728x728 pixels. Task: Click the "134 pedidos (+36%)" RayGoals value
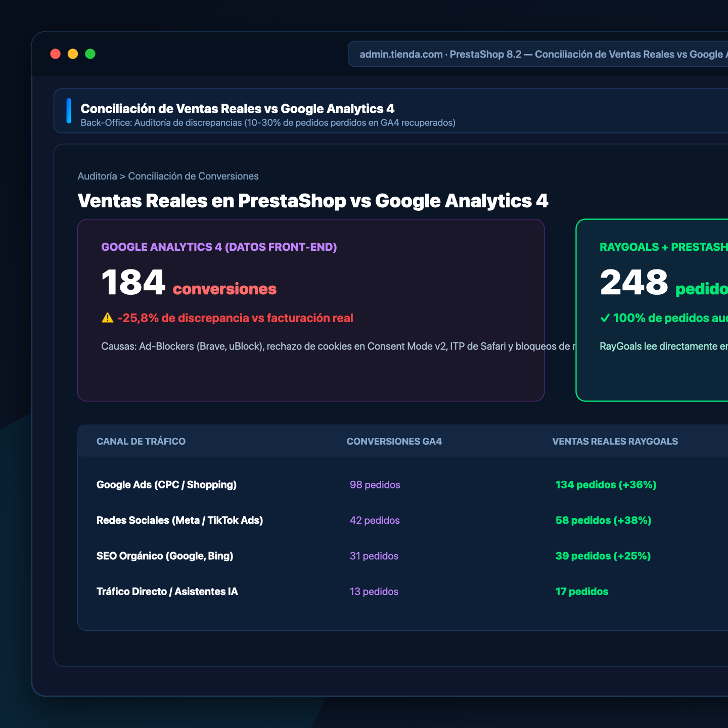click(606, 485)
